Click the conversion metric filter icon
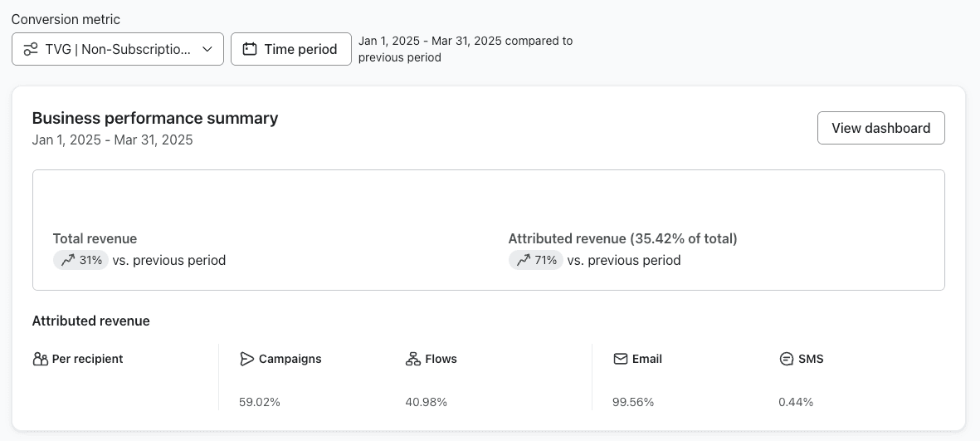Image resolution: width=980 pixels, height=441 pixels. pos(31,49)
